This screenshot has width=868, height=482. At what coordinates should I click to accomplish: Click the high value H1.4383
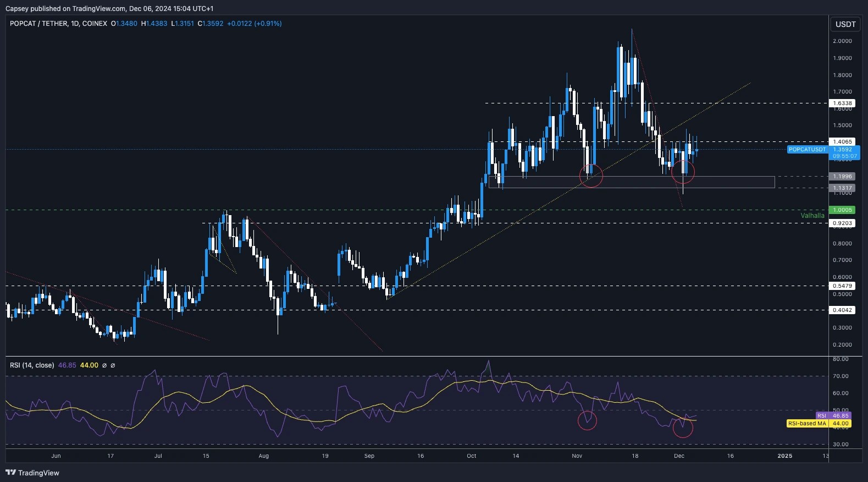pos(154,24)
